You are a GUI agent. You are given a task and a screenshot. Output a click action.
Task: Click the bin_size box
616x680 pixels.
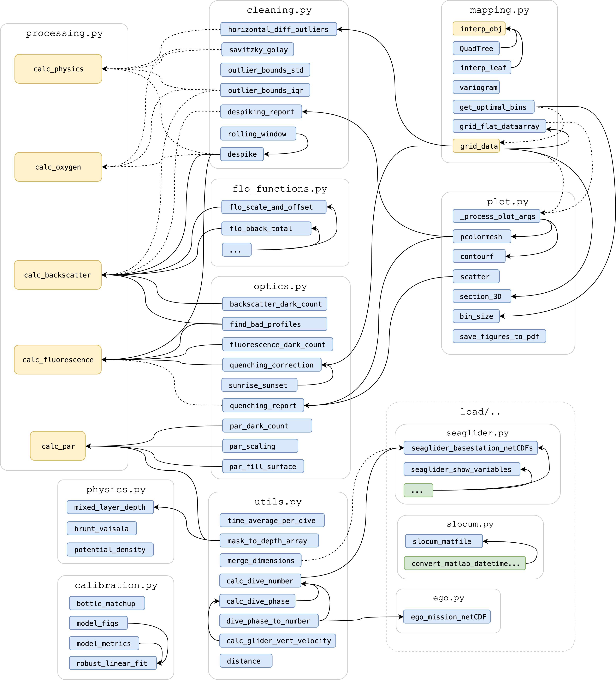coord(476,316)
